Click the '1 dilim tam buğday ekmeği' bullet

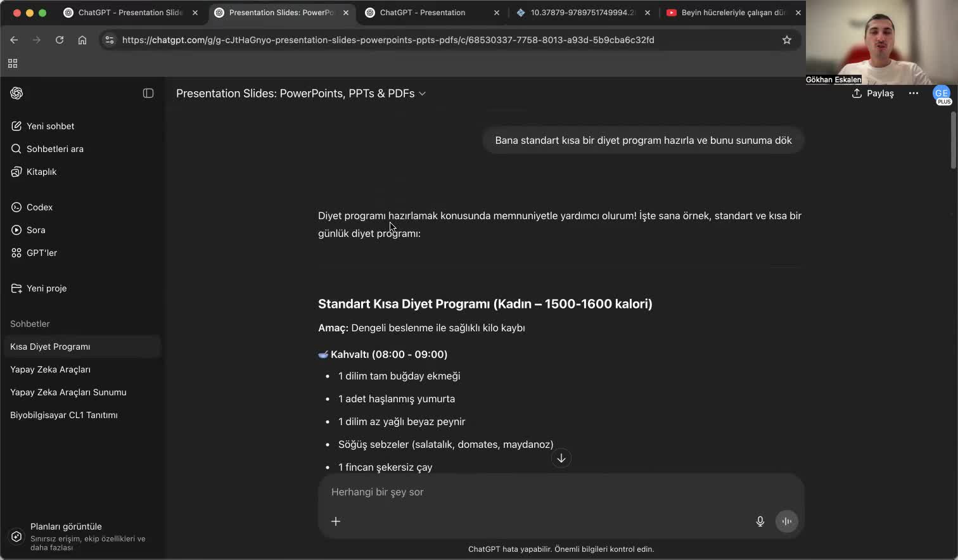(399, 376)
